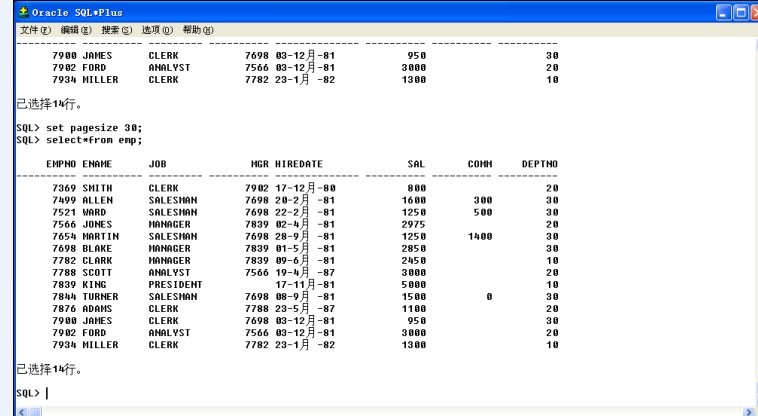Click the MGR column header
Screen dimensions: 758x416
260,164
